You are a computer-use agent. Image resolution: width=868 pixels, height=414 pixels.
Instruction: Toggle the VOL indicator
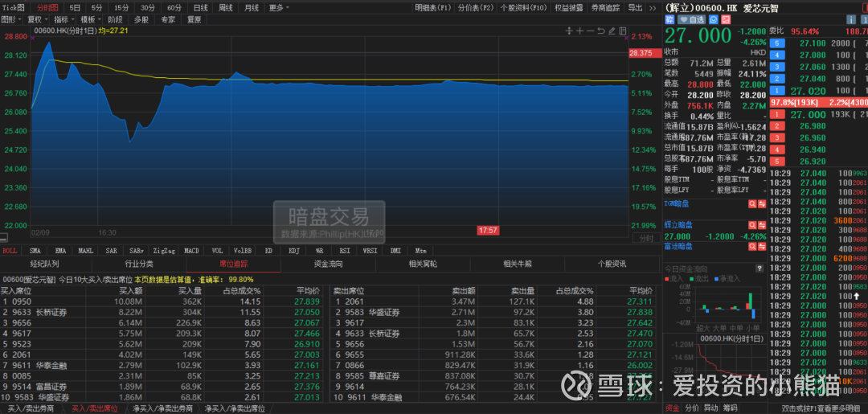coord(217,251)
